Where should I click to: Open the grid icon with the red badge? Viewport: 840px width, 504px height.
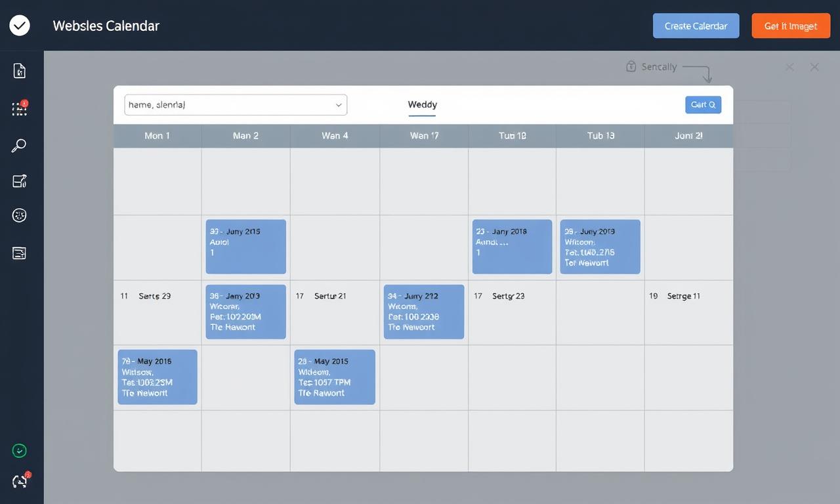(x=20, y=109)
